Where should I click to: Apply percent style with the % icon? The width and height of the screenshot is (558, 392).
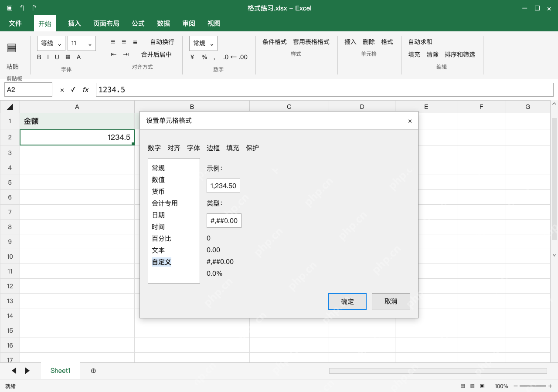[204, 57]
